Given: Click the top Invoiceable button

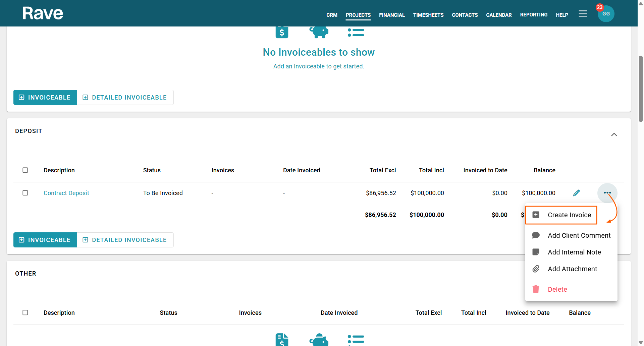Looking at the screenshot, I should point(45,97).
